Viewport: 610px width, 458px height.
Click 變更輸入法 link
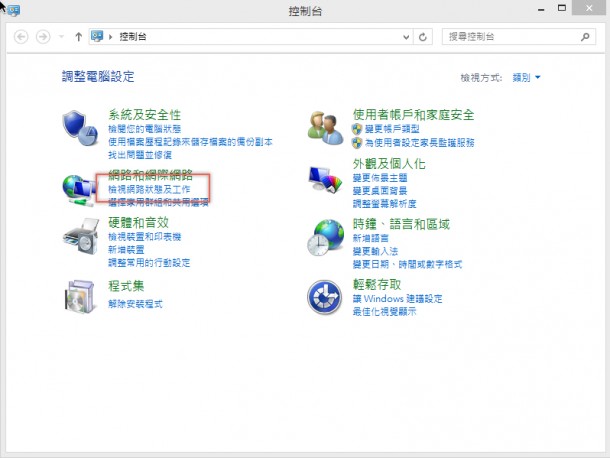pos(375,251)
